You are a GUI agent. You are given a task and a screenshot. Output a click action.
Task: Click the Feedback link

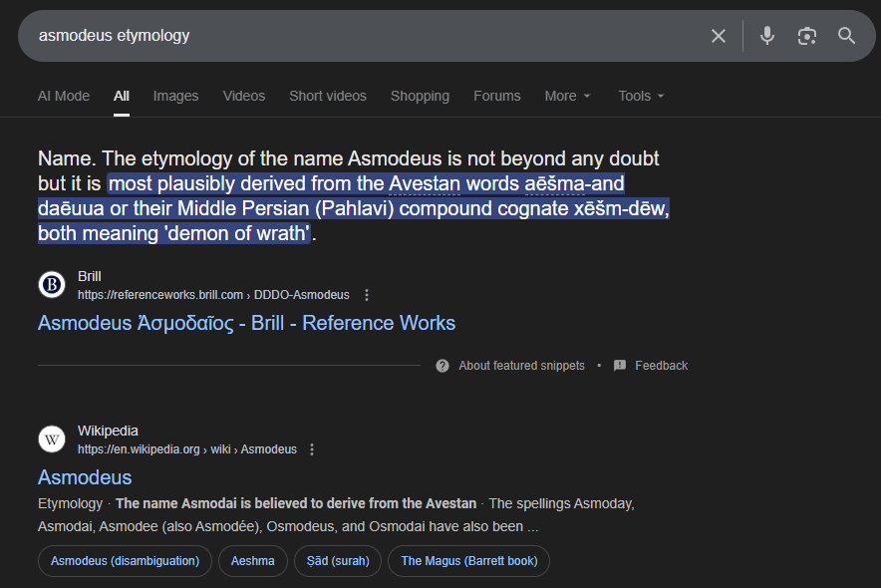661,366
